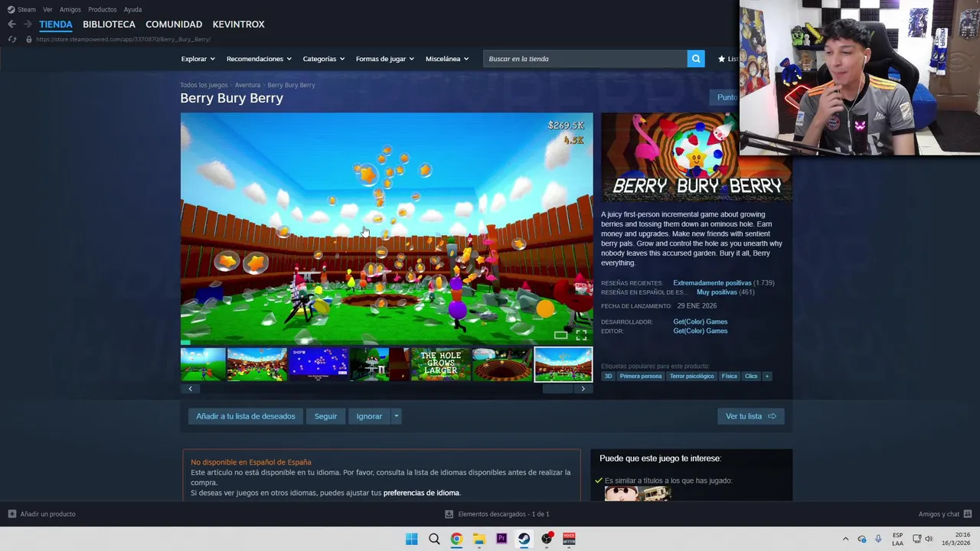Click the theater mode icon on the video
Screen dimensions: 980x551
click(561, 335)
